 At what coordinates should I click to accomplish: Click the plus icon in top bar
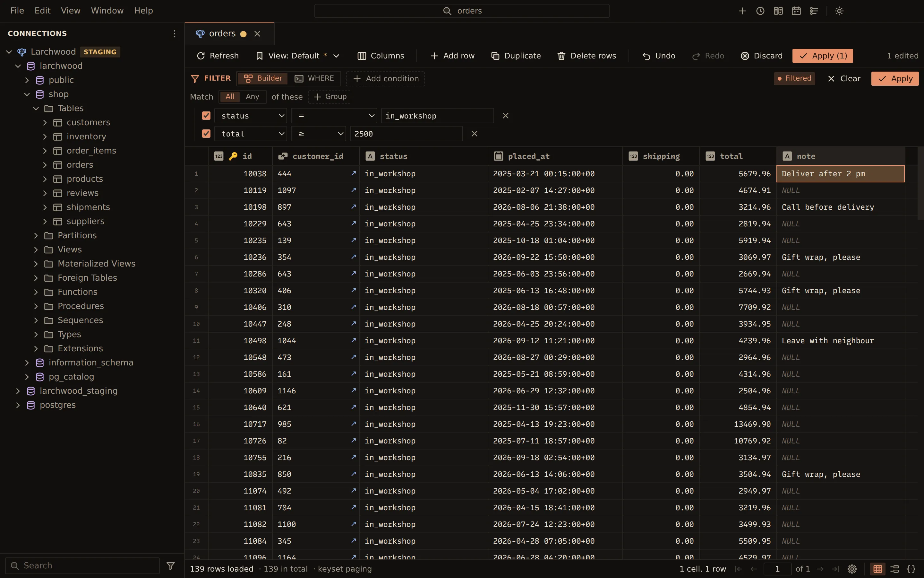pyautogui.click(x=742, y=11)
